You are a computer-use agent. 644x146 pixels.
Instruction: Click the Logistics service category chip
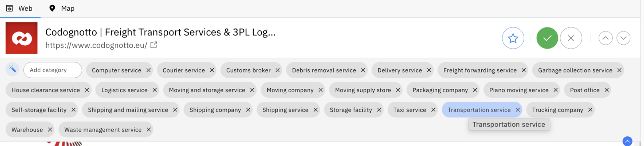tap(124, 90)
